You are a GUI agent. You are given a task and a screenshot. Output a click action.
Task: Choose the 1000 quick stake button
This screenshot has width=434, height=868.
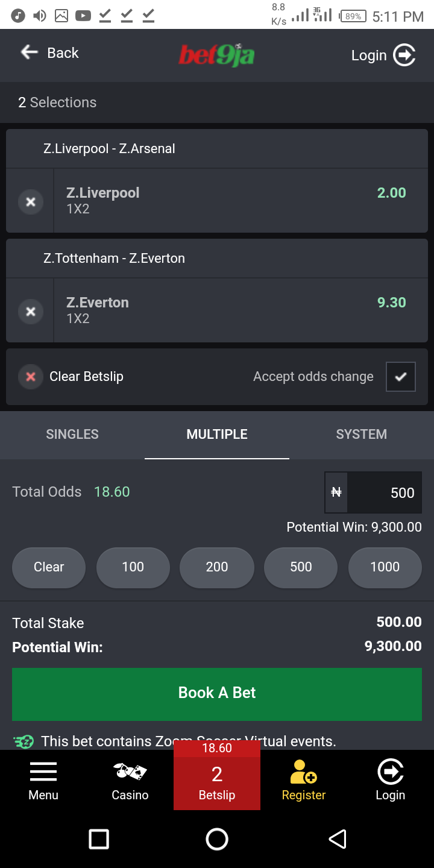coord(385,567)
